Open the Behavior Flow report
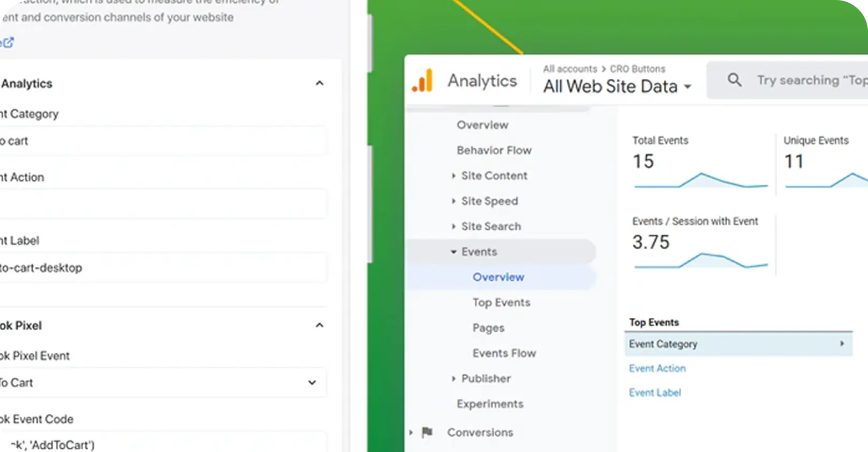This screenshot has width=868, height=452. click(x=494, y=150)
